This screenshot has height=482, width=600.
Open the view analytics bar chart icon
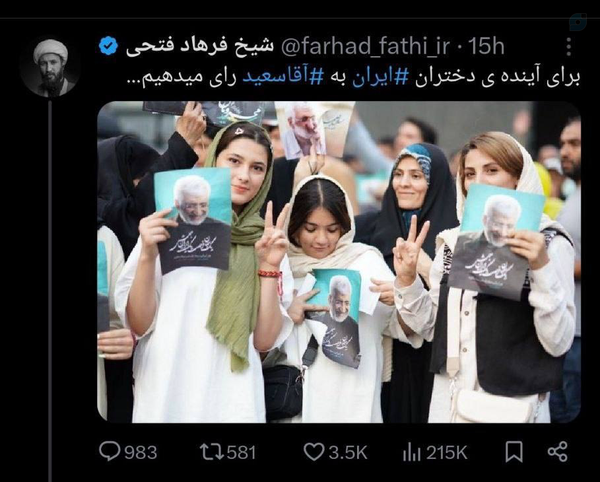point(412,452)
